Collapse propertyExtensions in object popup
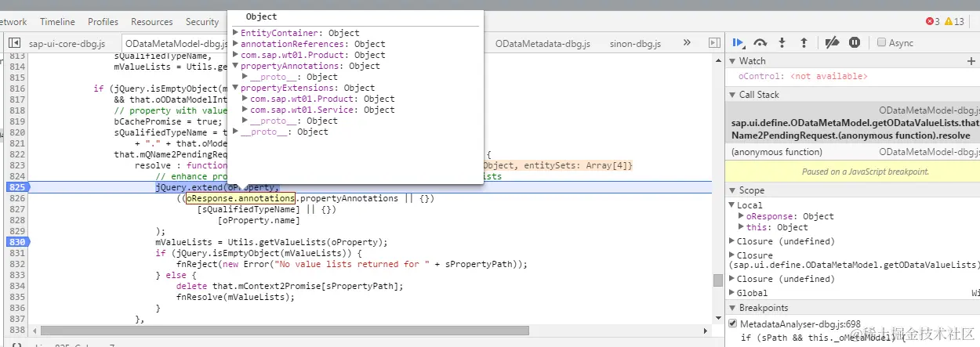 [236, 88]
